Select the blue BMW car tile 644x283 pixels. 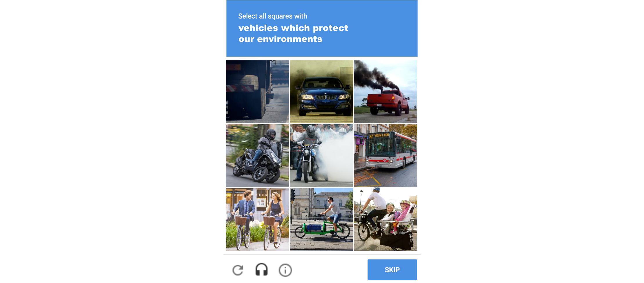tap(321, 92)
